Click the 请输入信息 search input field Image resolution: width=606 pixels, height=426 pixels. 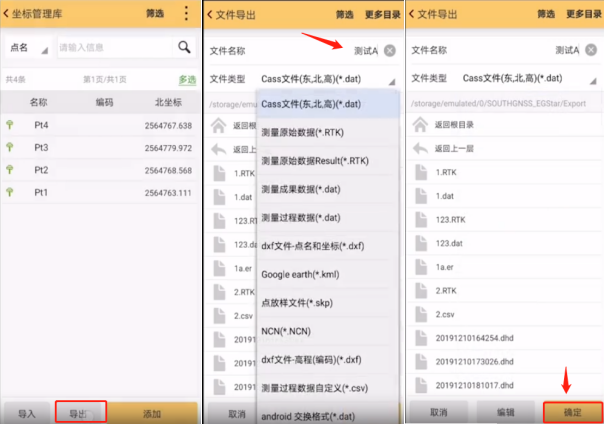[112, 47]
